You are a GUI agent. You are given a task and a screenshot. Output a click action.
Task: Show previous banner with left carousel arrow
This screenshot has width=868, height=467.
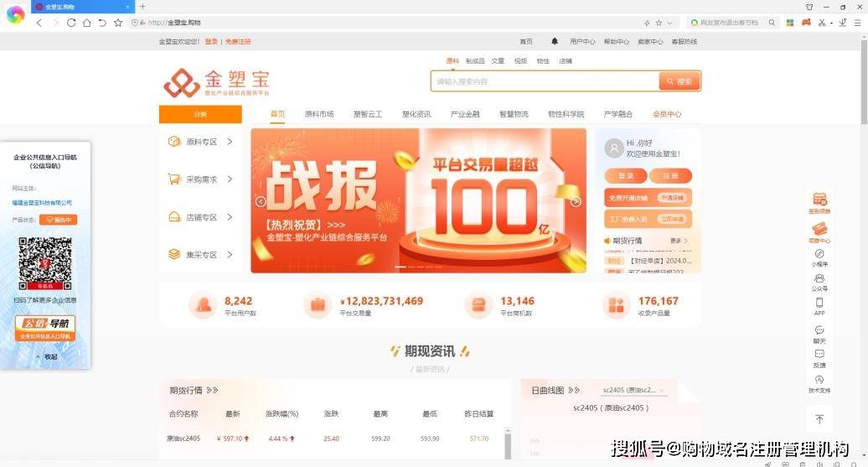pos(261,202)
